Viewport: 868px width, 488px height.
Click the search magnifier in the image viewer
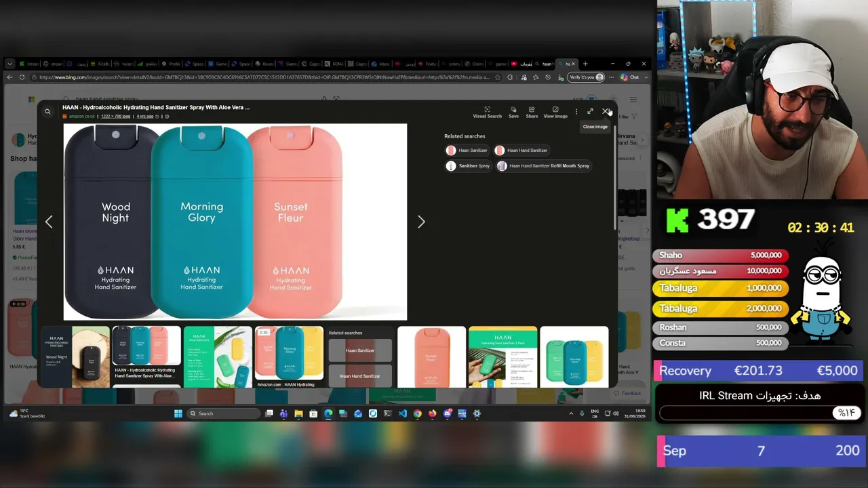coord(47,111)
